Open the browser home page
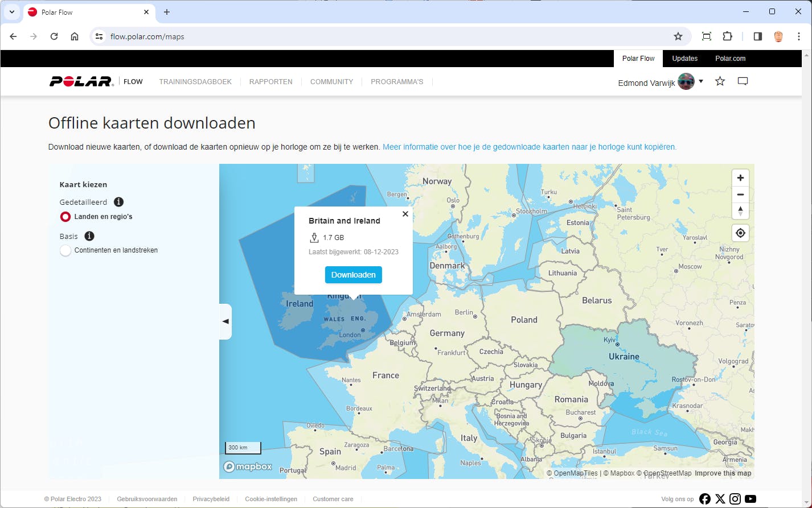This screenshot has height=508, width=812. pos(75,36)
